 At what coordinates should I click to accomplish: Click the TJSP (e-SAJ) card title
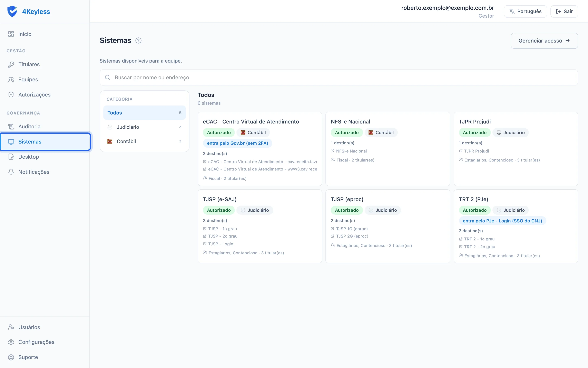(x=220, y=199)
